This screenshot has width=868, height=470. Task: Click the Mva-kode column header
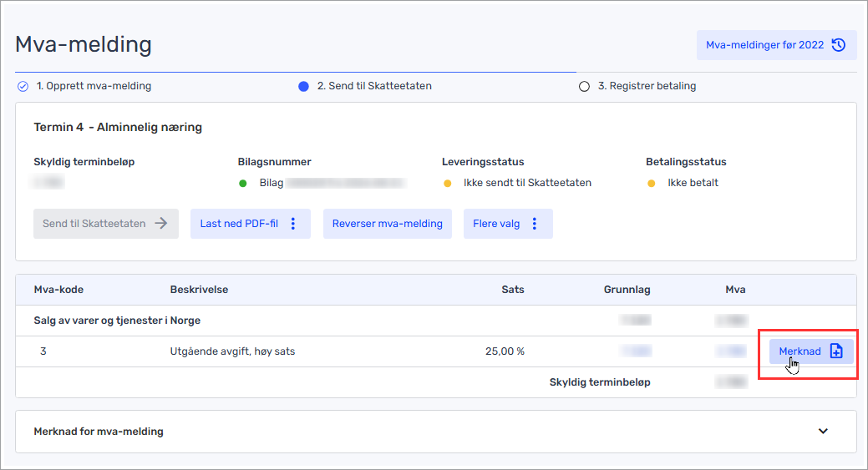(x=58, y=290)
